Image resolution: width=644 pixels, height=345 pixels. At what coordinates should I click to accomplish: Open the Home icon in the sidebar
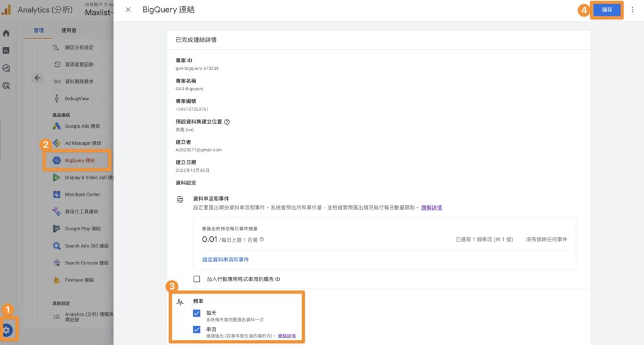coord(6,33)
